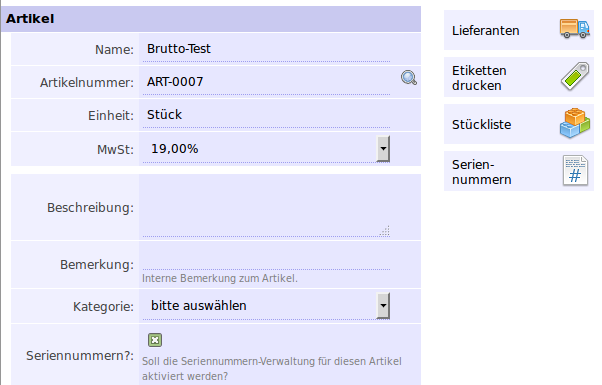Click the Artikelnummer field with ART-0007
602x385 pixels.
point(266,82)
